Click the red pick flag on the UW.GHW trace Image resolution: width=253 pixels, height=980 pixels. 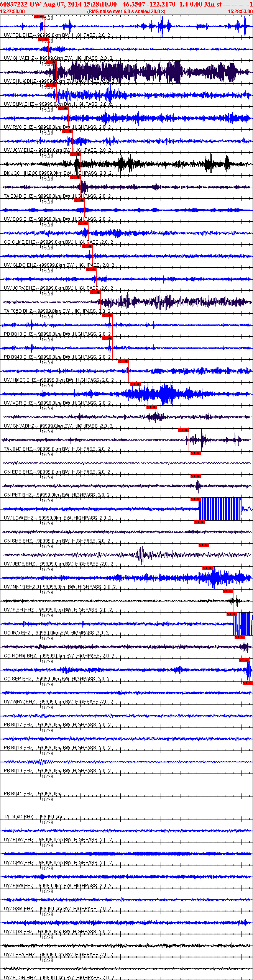43,39
